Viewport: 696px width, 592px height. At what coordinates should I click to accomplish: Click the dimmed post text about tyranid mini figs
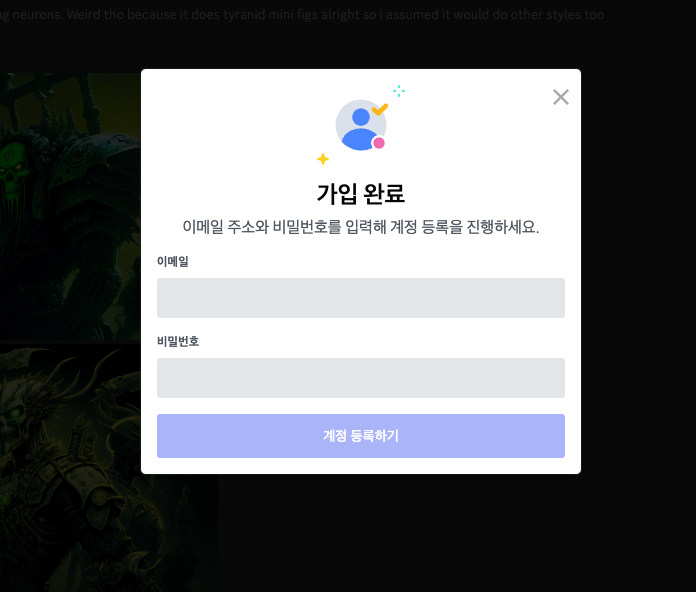coord(302,15)
